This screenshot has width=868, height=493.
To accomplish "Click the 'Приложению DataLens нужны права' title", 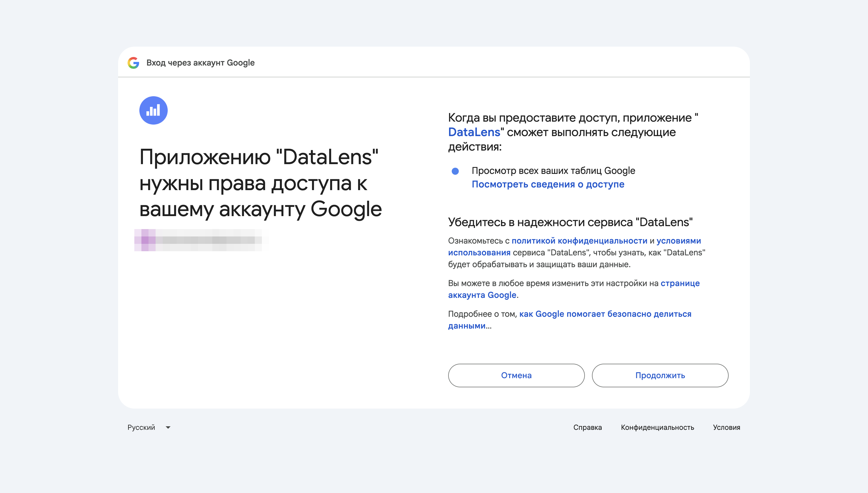I will point(260,183).
